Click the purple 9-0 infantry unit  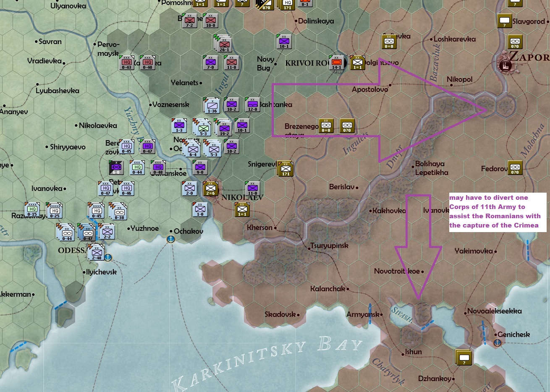[200, 167]
